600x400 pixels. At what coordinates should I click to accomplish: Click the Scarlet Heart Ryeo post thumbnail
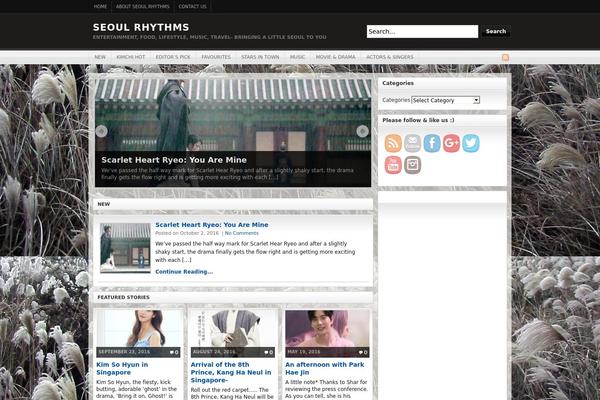[125, 248]
